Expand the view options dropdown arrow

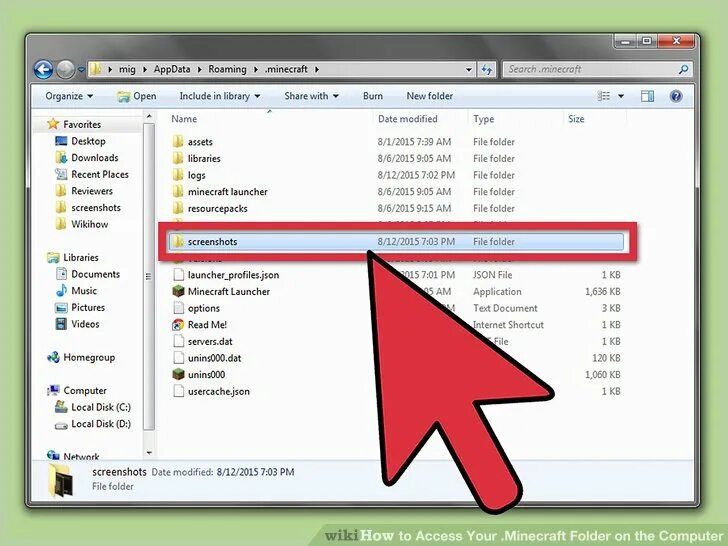(621, 96)
